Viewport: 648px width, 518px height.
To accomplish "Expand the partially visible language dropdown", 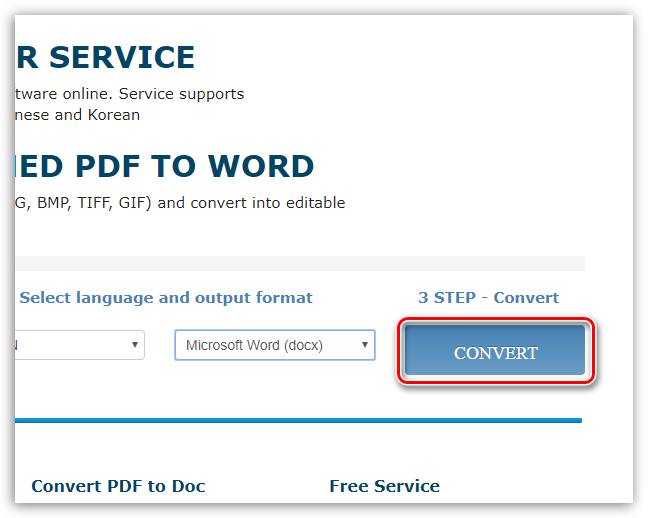I will tap(78, 345).
